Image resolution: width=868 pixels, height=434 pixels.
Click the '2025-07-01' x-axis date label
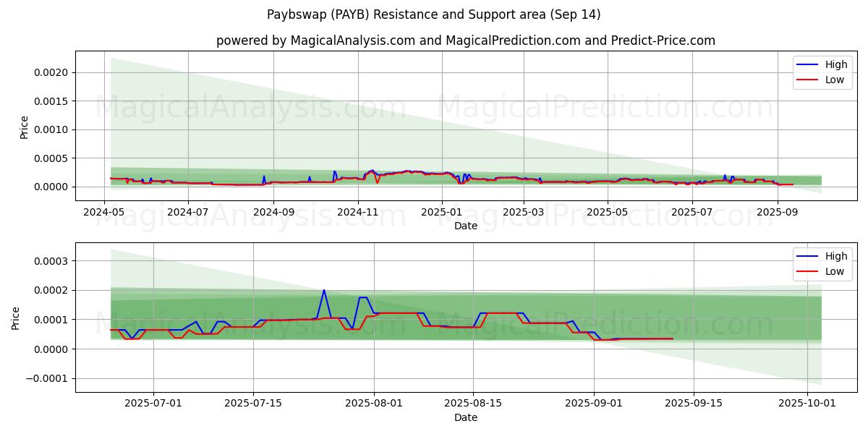coord(153,404)
